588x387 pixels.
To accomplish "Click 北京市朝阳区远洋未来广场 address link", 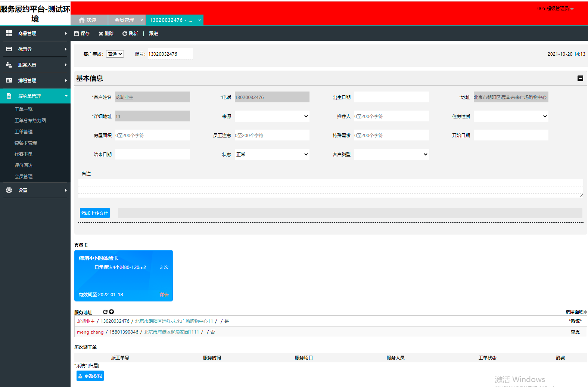I will [174, 321].
